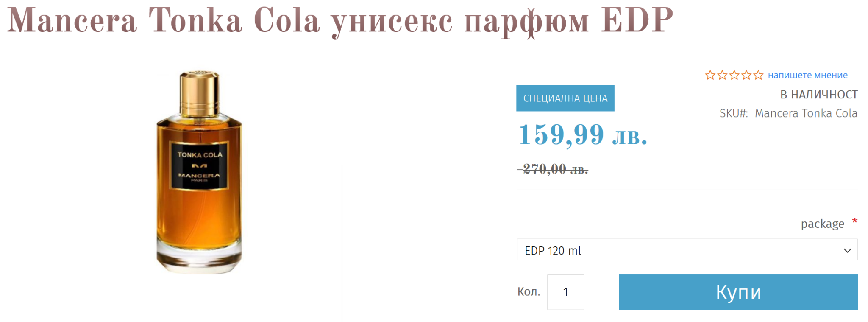The width and height of the screenshot is (868, 322).
Task: Click the fourth rating star
Action: click(746, 76)
